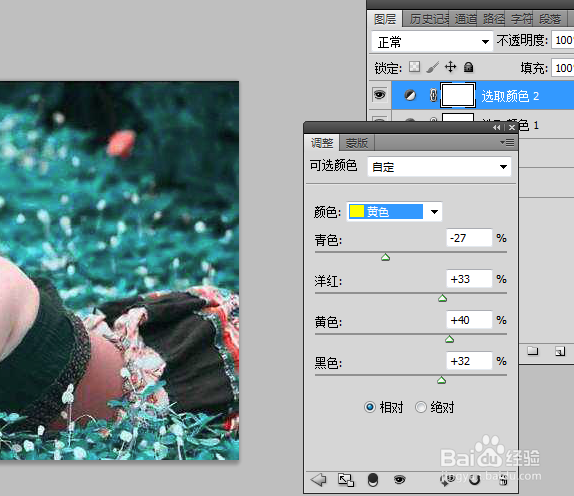Screen dimensions: 574x496
Task: Click the new group folder icon in layers panel
Action: pos(533,351)
